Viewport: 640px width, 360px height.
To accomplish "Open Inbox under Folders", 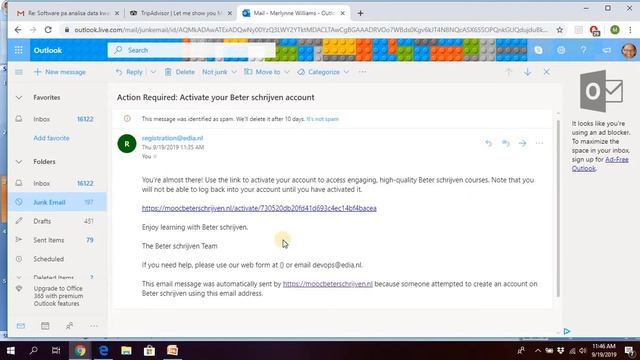I will (x=57, y=183).
